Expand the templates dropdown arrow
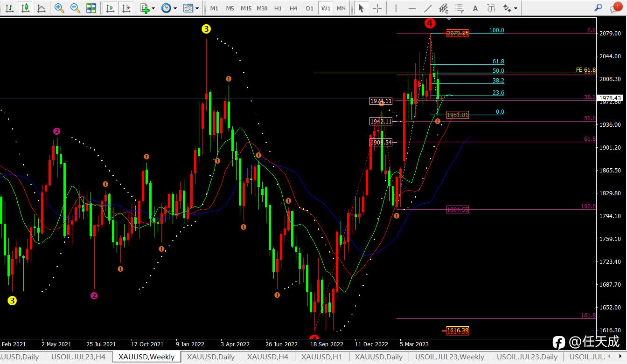627x364 pixels. 197,8
